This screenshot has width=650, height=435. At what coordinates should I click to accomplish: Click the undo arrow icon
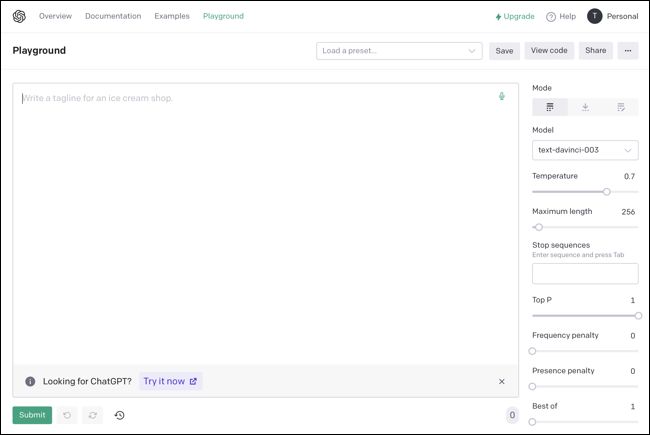click(x=67, y=415)
